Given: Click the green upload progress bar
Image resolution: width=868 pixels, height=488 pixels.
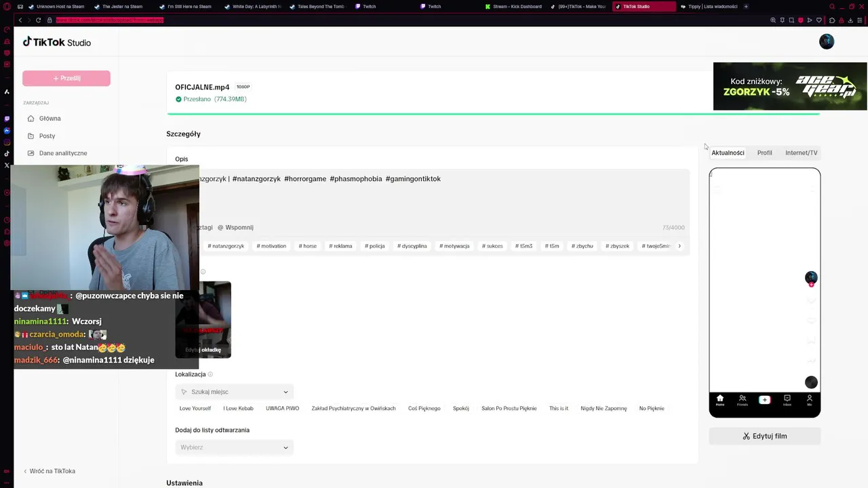Looking at the screenshot, I should (494, 114).
